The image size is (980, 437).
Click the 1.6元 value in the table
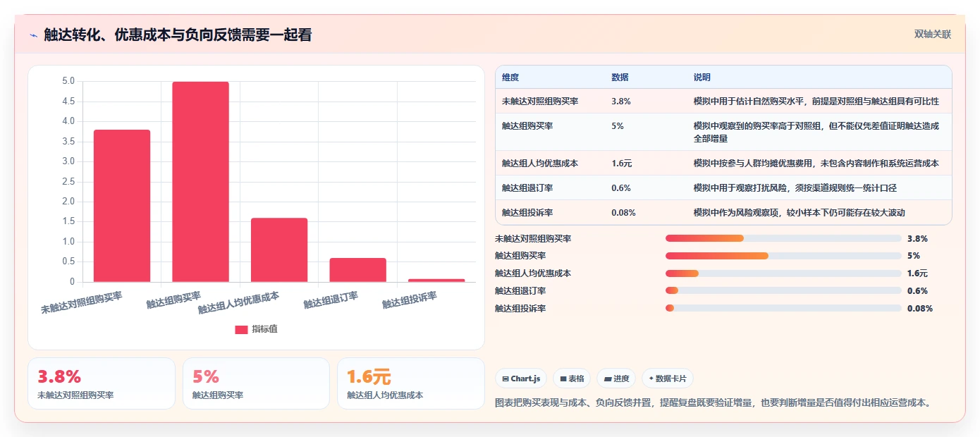pos(622,164)
